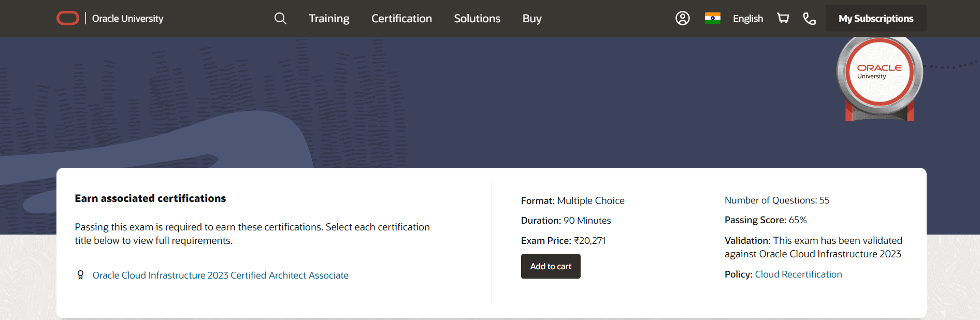Click the India flag country icon
This screenshot has height=320, width=980.
point(712,18)
